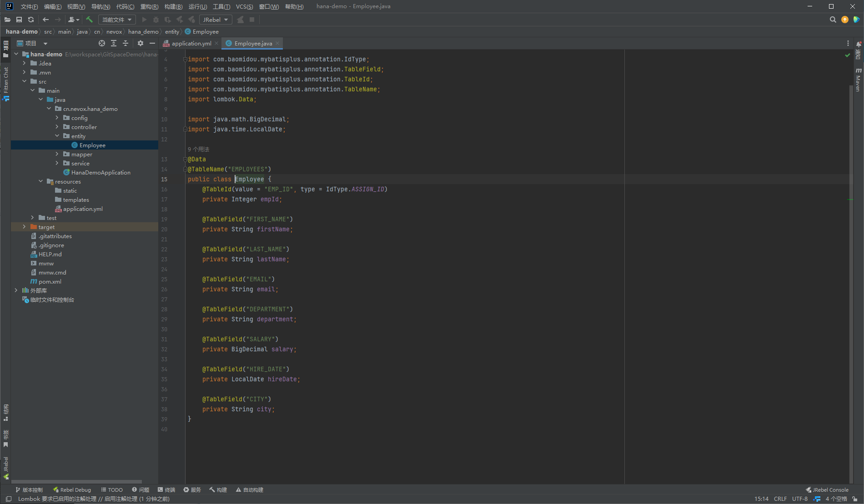Open the Maven tool window

point(859,80)
